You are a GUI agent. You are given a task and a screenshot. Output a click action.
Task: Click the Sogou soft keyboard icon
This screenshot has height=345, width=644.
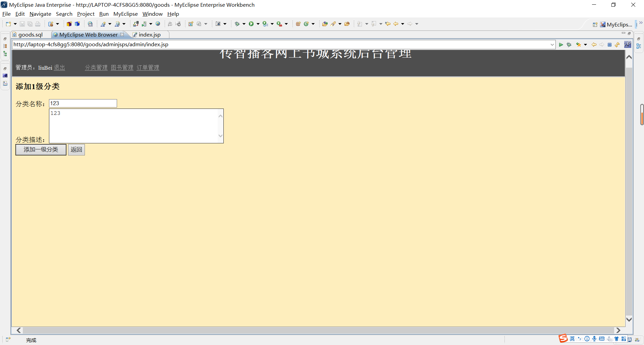pyautogui.click(x=602, y=339)
